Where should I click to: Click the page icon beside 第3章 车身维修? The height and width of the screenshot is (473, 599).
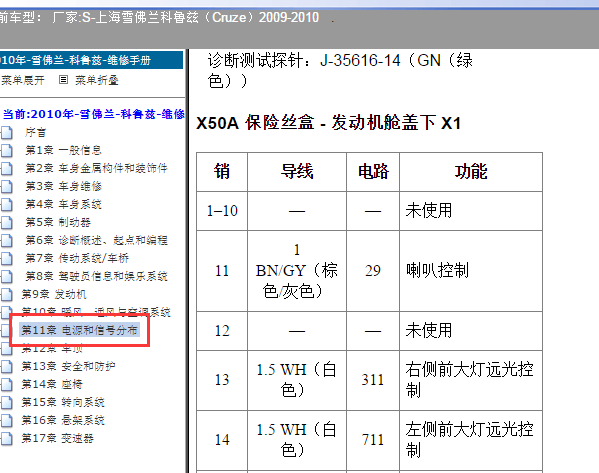tap(6, 186)
